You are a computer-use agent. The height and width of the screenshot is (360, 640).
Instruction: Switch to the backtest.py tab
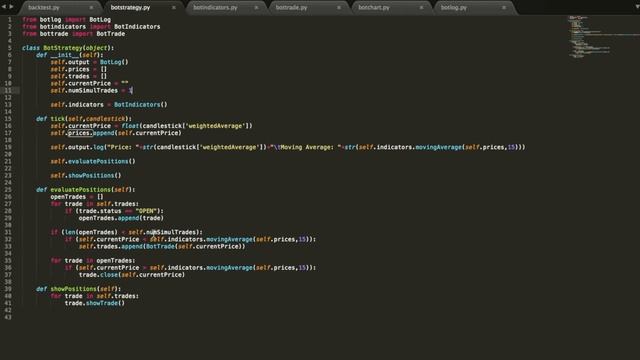(44, 7)
